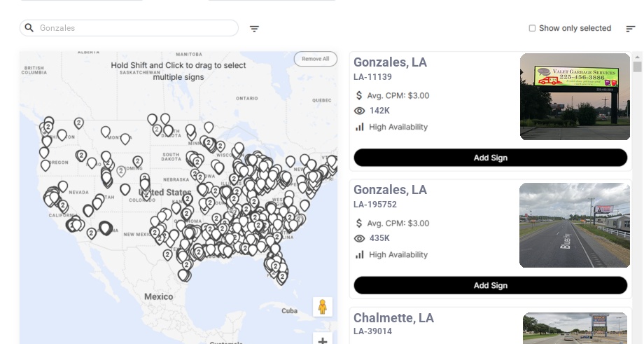Open the Valet Garbage billboard thumbnail
The image size is (644, 344).
[x=575, y=97]
